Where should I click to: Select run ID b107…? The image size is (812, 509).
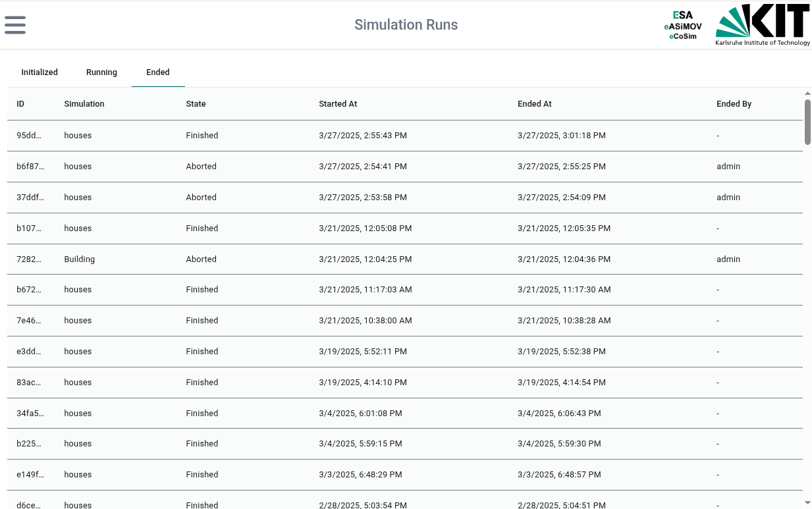coord(29,228)
